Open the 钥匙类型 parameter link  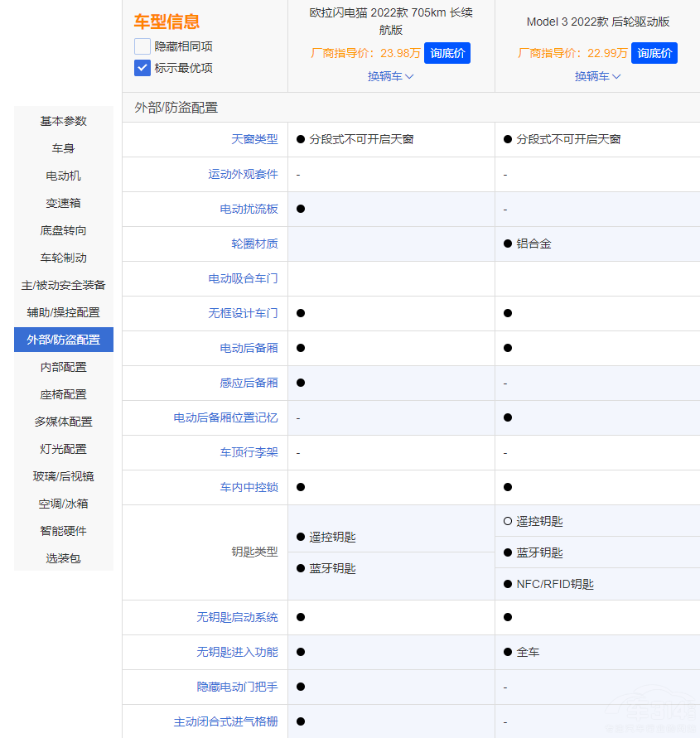[254, 552]
